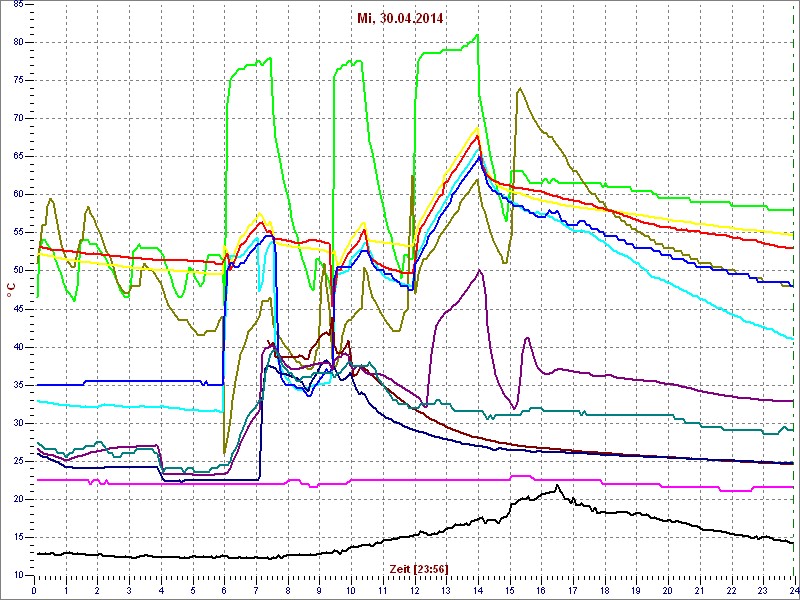Click hour 0 on the time axis
Image resolution: width=800 pixels, height=600 pixels.
click(x=34, y=590)
